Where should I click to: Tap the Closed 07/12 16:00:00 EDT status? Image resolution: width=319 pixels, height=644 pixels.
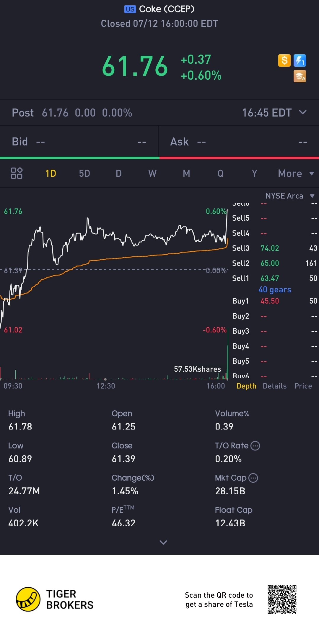[159, 24]
